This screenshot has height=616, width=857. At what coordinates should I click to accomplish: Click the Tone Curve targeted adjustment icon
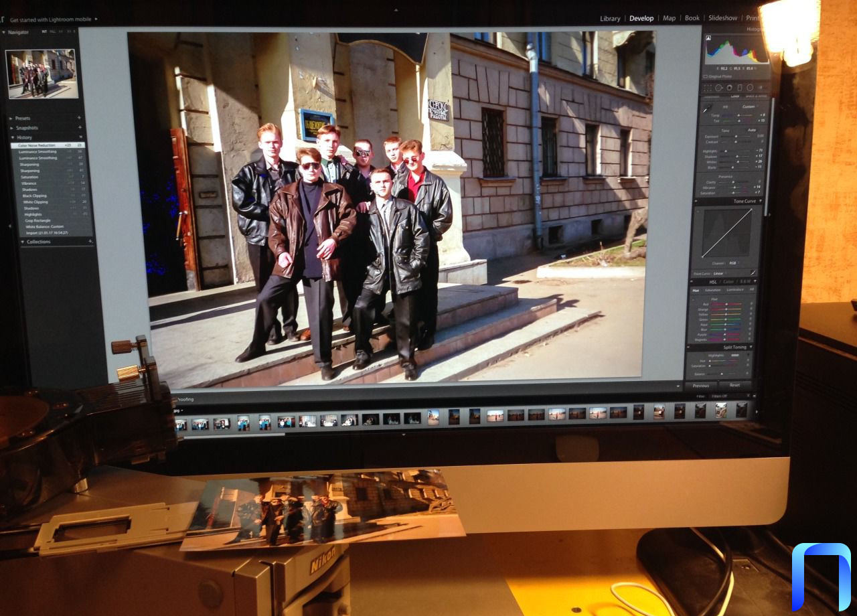tap(698, 211)
